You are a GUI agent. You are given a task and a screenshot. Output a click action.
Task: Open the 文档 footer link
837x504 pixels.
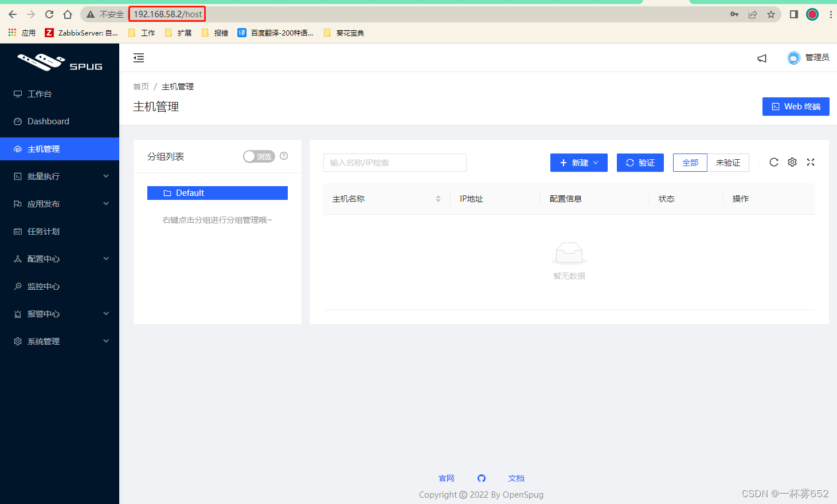pyautogui.click(x=516, y=478)
